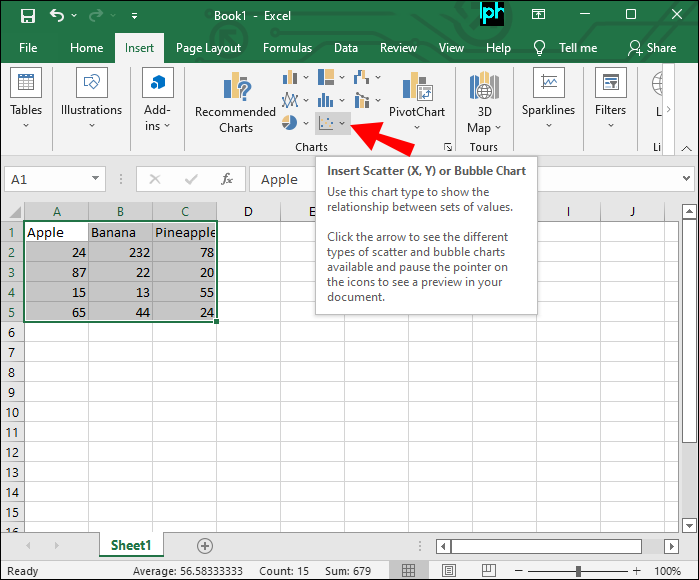This screenshot has height=580, width=699.
Task: Open Recommended Charts
Action: [x=235, y=103]
